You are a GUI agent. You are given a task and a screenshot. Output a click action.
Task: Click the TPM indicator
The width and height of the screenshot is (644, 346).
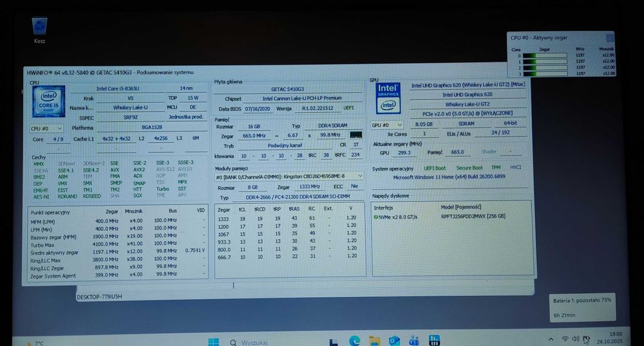tap(496, 167)
